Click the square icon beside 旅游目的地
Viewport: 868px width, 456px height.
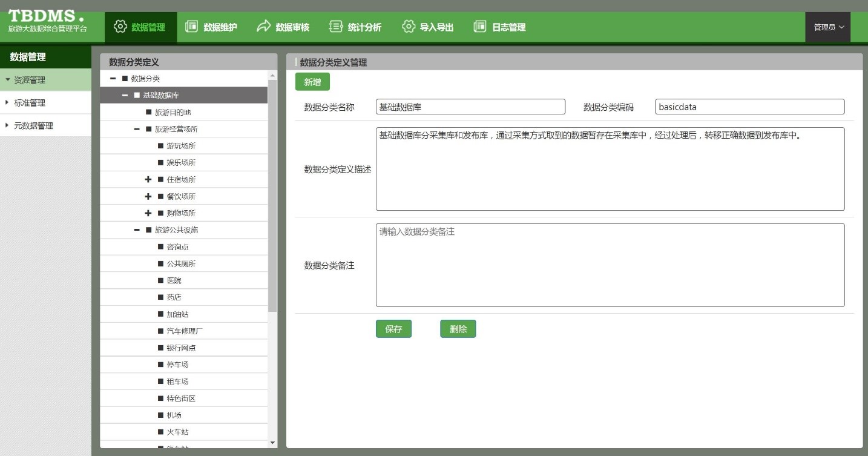(149, 113)
